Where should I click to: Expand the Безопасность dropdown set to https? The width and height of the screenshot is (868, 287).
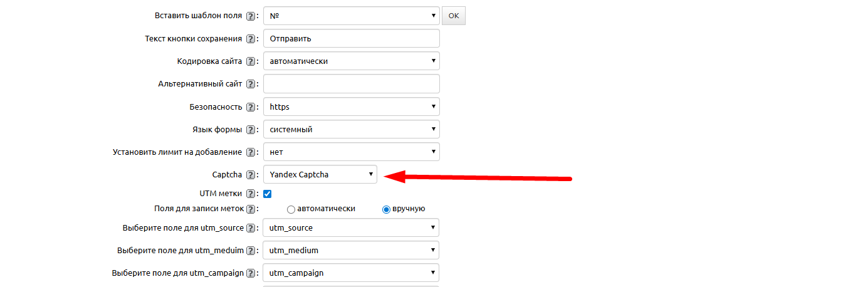pos(351,107)
